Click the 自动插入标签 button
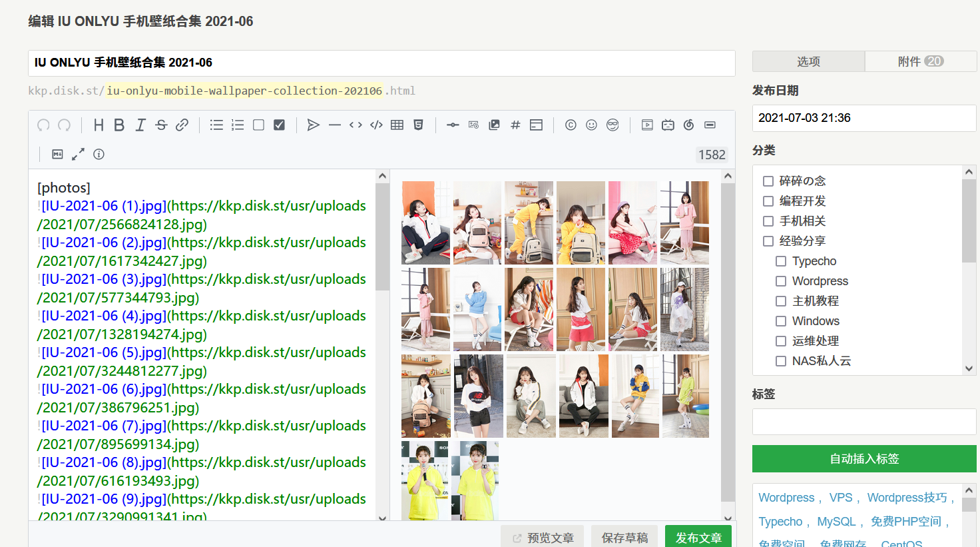The image size is (980, 547). (864, 458)
